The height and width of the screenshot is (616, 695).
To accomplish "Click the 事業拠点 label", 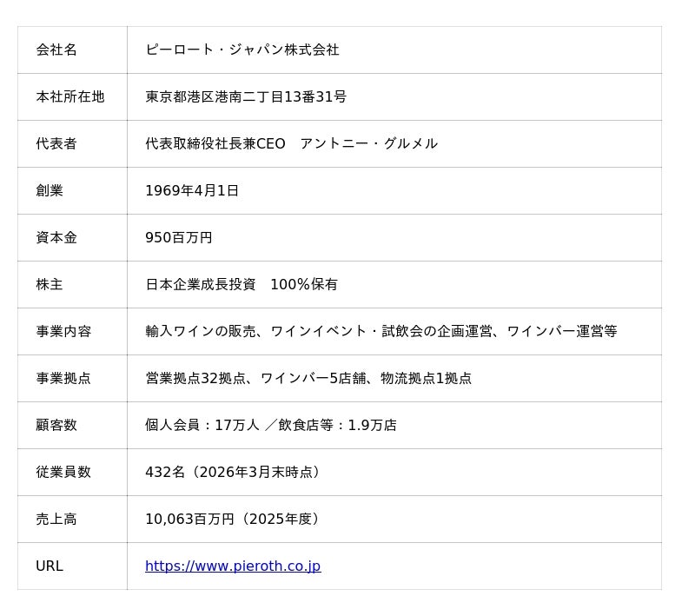I will (x=63, y=379).
